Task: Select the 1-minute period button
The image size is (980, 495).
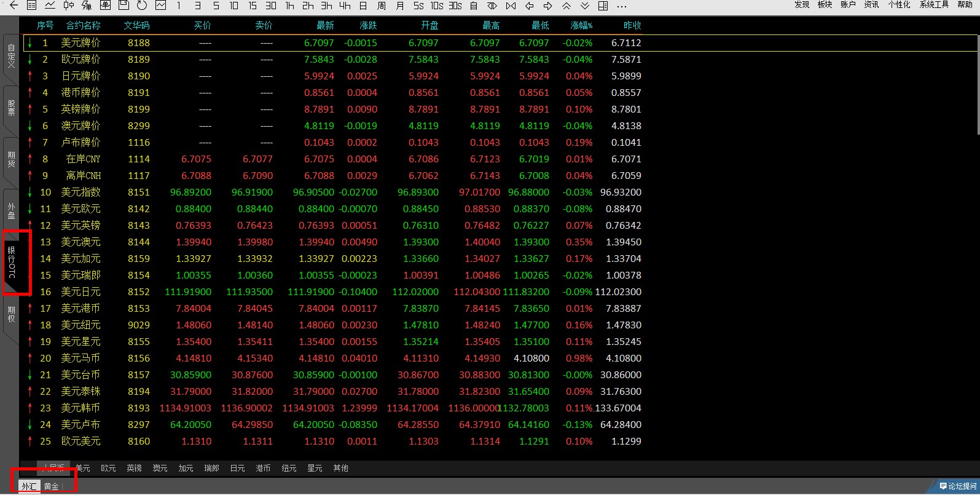Action: 179,6
